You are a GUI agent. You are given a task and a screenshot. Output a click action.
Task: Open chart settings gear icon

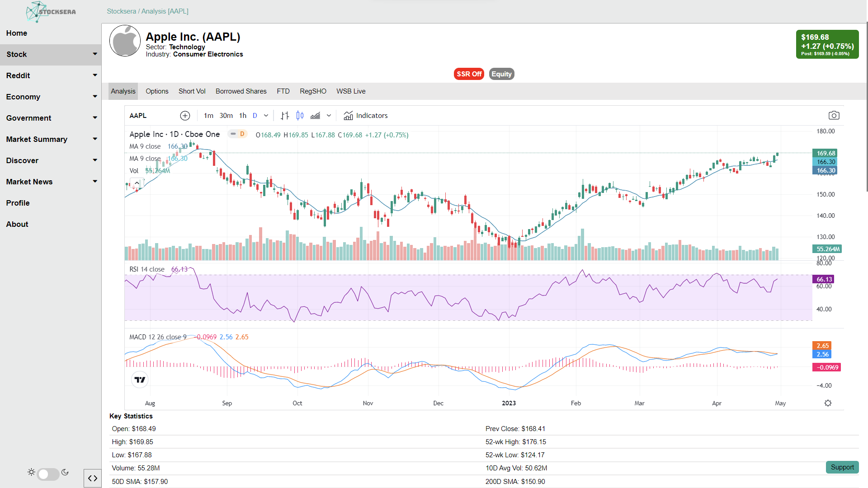point(828,403)
